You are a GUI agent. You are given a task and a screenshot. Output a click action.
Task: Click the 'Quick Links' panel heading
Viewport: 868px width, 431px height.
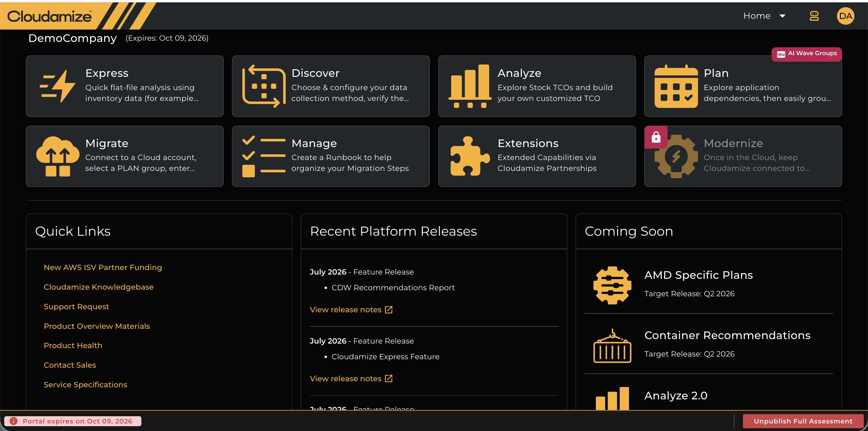coord(73,231)
